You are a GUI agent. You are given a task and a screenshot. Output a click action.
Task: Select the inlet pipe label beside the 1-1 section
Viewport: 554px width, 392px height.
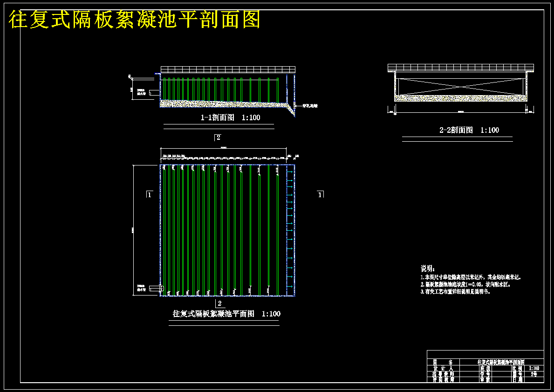141,92
